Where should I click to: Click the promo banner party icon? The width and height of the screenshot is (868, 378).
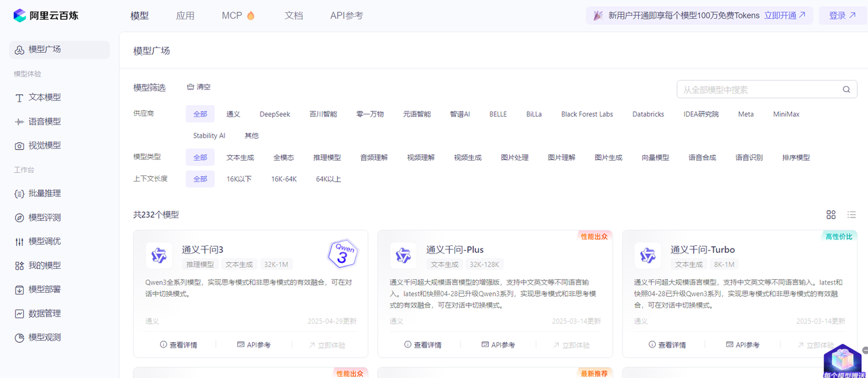(598, 16)
